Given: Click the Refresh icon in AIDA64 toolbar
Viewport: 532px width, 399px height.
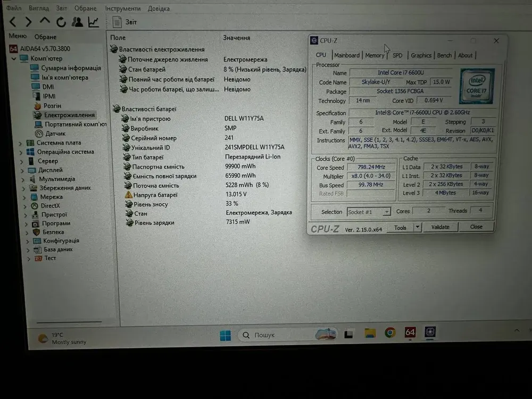Looking at the screenshot, I should coord(61,22).
